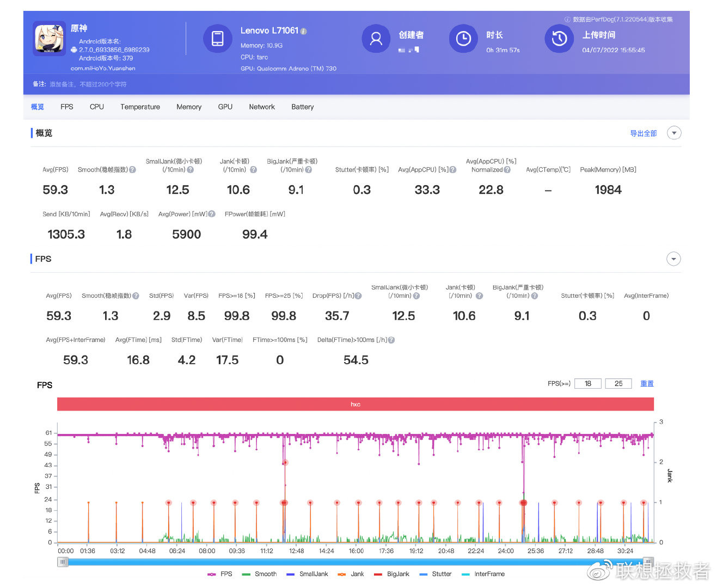
Task: Click info icon beside Lenovo L71061
Action: coord(304,32)
